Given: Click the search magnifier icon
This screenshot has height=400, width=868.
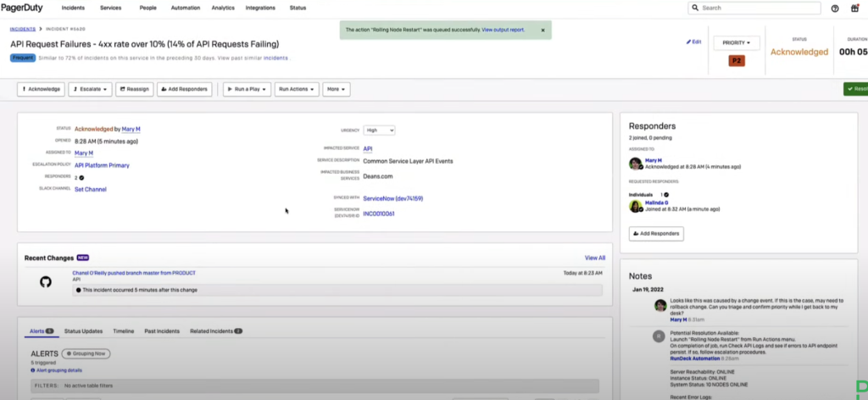Looking at the screenshot, I should [x=695, y=8].
